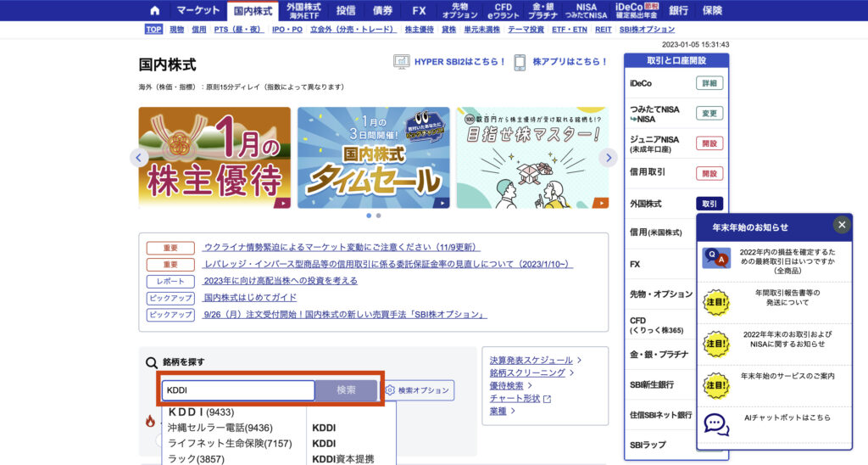Screen dimensions: 868x465
Task: Select the TOP sub-navigation link
Action: pyautogui.click(x=154, y=30)
